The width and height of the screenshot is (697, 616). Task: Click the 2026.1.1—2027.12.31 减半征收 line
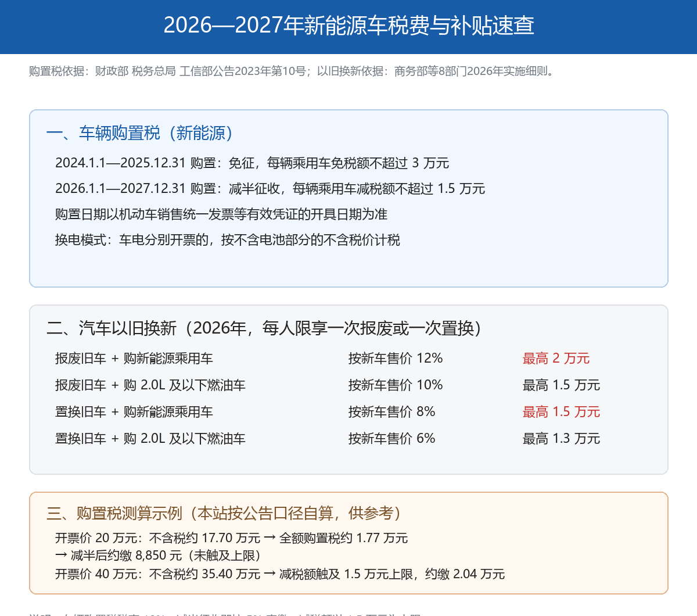click(x=270, y=189)
